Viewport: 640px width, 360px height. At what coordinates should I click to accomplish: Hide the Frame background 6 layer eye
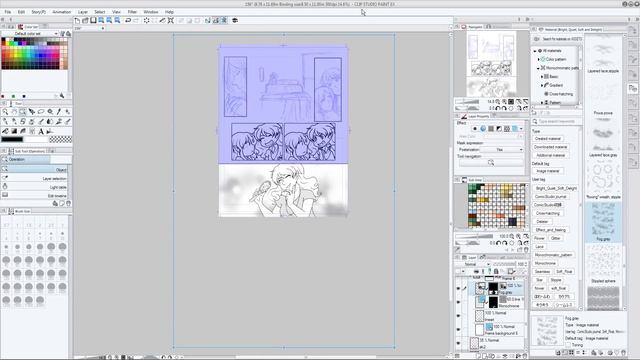click(458, 329)
